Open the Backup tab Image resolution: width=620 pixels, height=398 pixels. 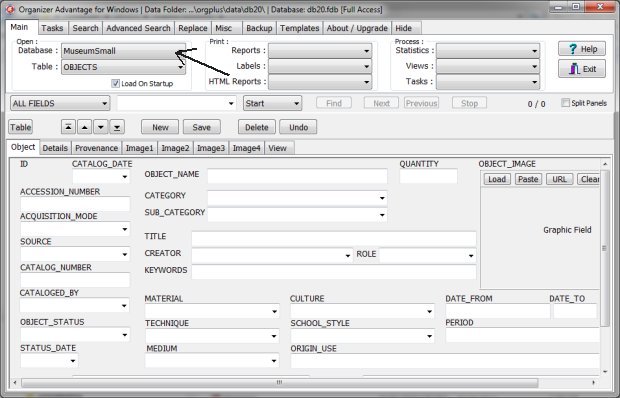pyautogui.click(x=259, y=28)
